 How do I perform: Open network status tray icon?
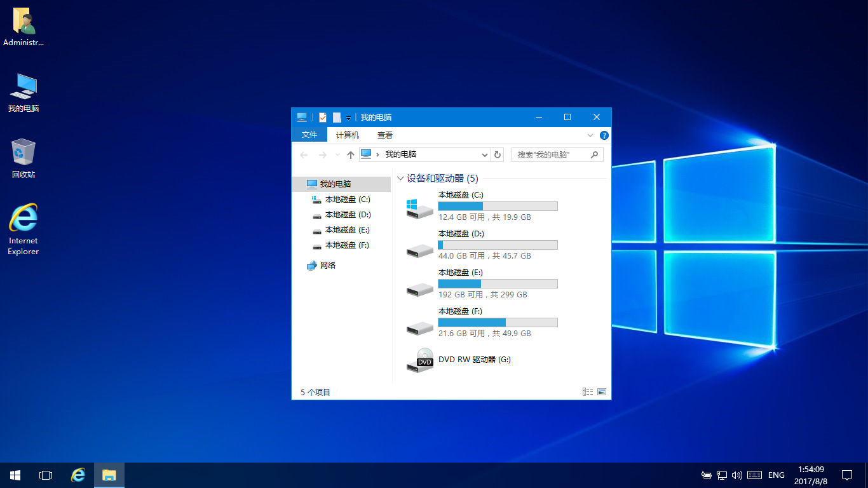click(x=722, y=475)
